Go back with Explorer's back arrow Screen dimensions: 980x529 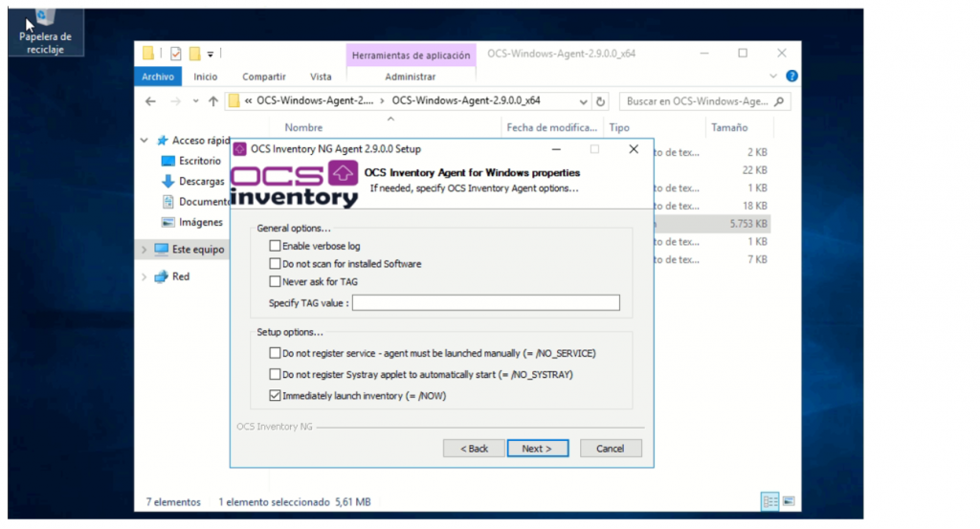tap(150, 101)
